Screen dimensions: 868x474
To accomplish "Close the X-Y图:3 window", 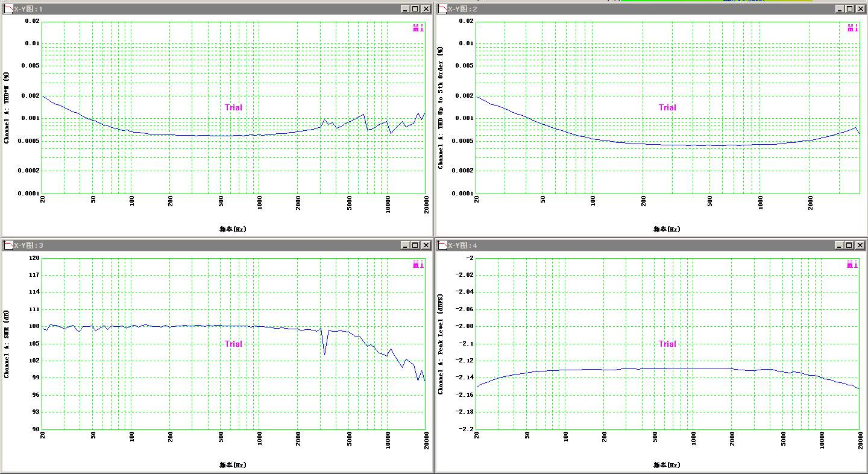I will coord(426,245).
